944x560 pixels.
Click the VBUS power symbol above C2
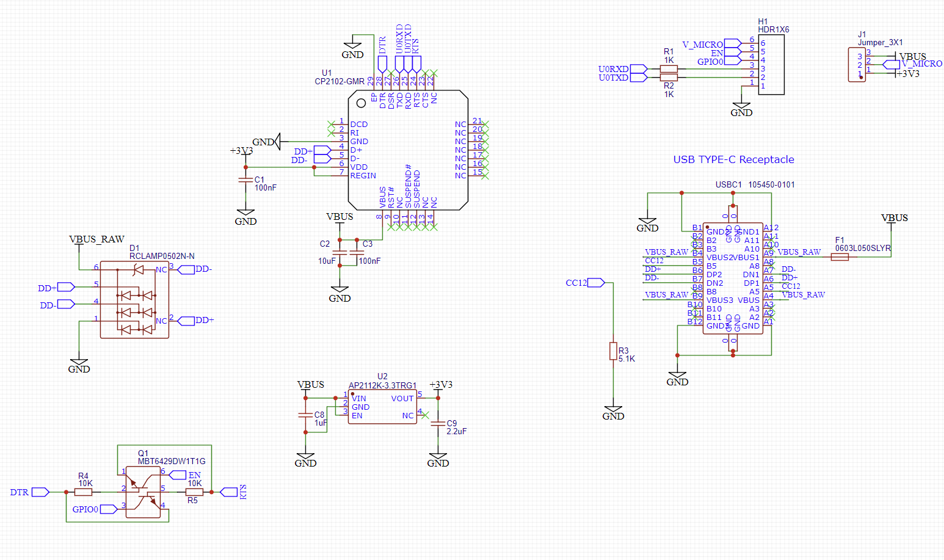339,217
